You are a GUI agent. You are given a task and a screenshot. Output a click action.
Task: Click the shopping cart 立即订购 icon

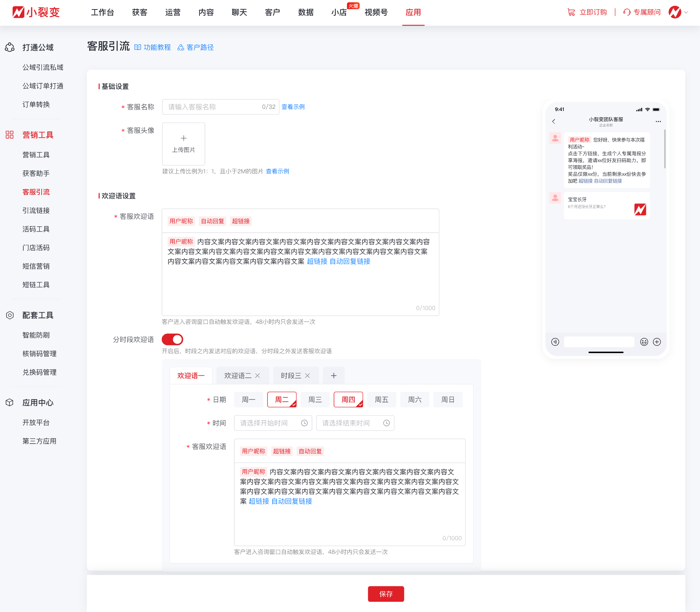coord(571,12)
